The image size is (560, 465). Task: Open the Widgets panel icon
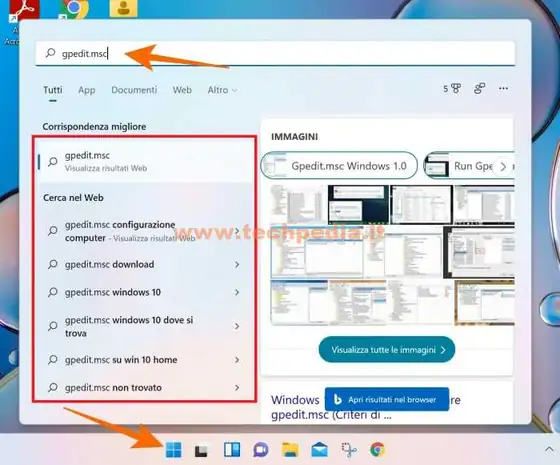pyautogui.click(x=232, y=450)
